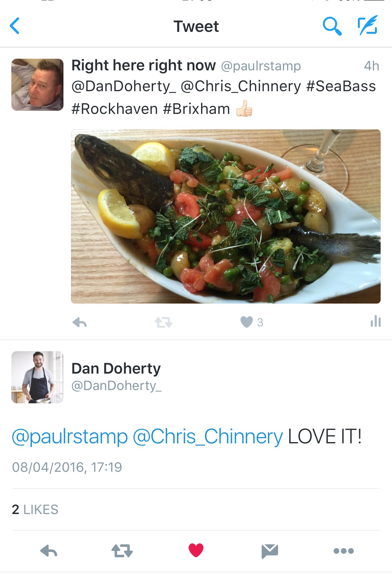This screenshot has height=574, width=392.
Task: Retweet the sea bass photo tweet
Action: point(163,323)
